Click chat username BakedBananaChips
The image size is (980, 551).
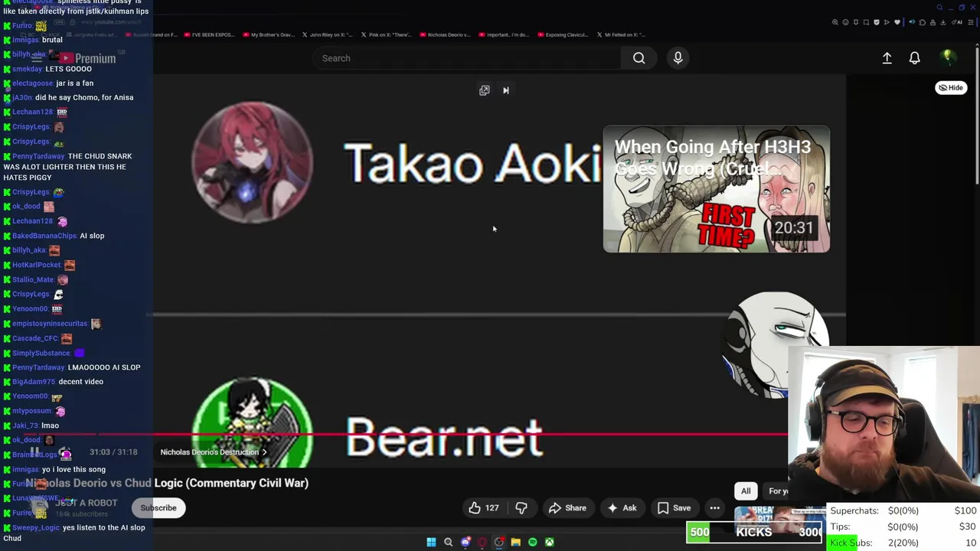[44, 236]
